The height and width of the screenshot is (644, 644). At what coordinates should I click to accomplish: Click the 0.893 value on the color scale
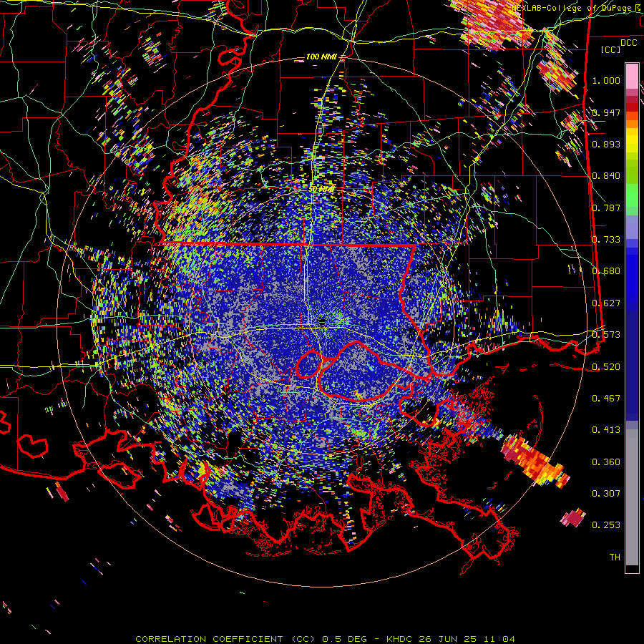[606, 144]
